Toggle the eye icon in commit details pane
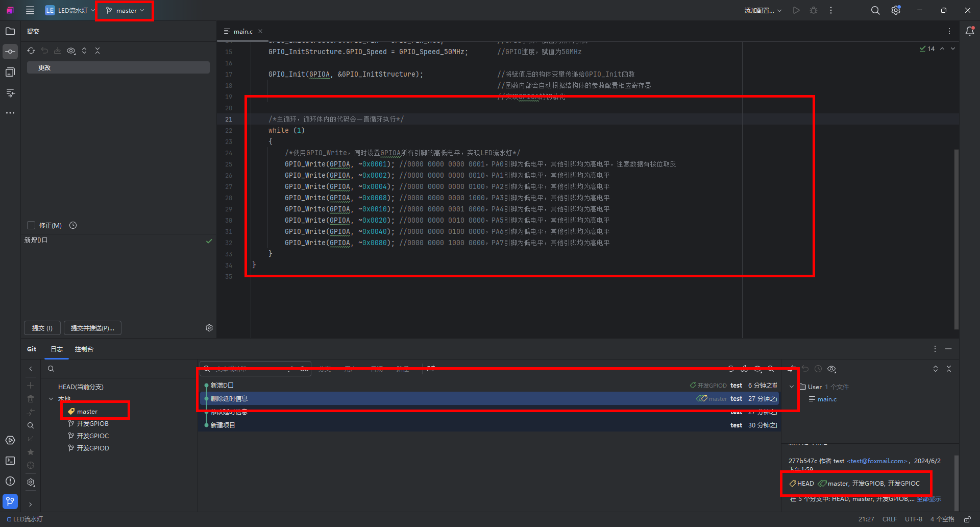980x527 pixels. 831,369
